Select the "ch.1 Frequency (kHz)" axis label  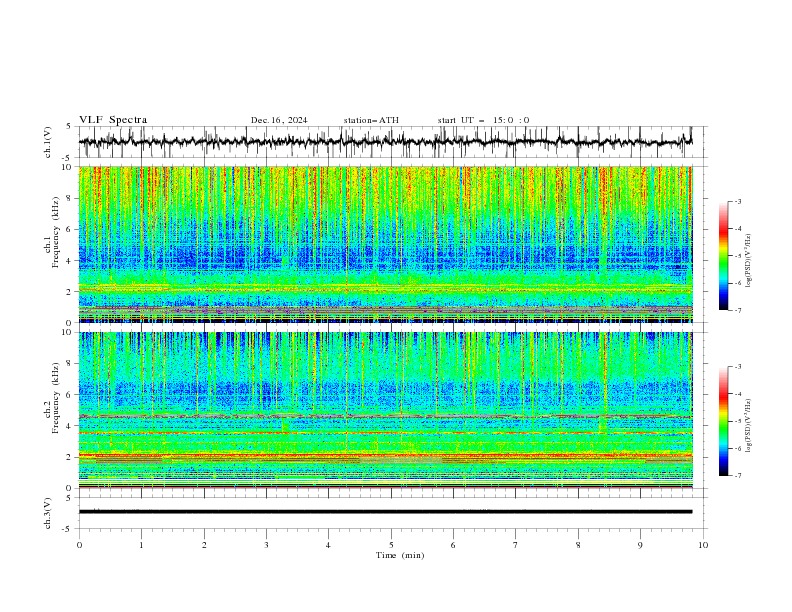[51, 244]
